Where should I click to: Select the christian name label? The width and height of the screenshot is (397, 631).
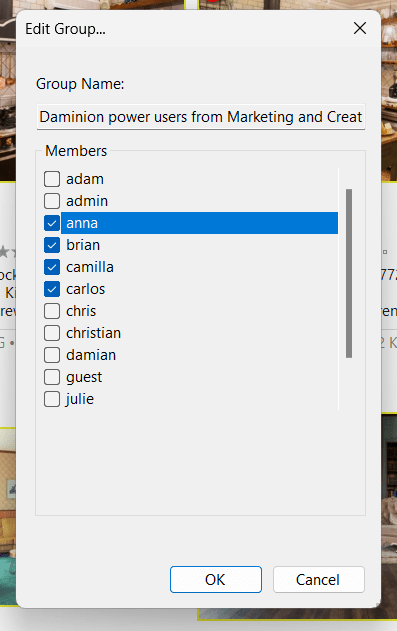point(93,333)
